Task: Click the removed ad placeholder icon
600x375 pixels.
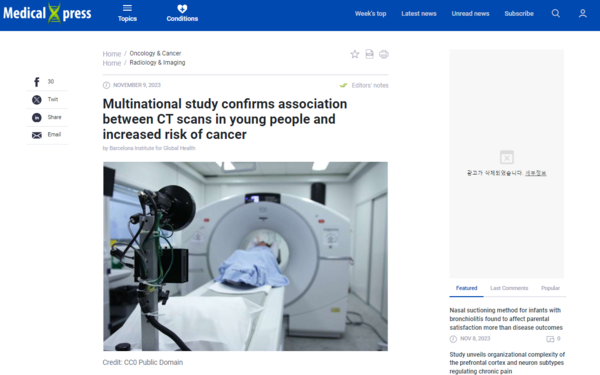Action: 507,157
